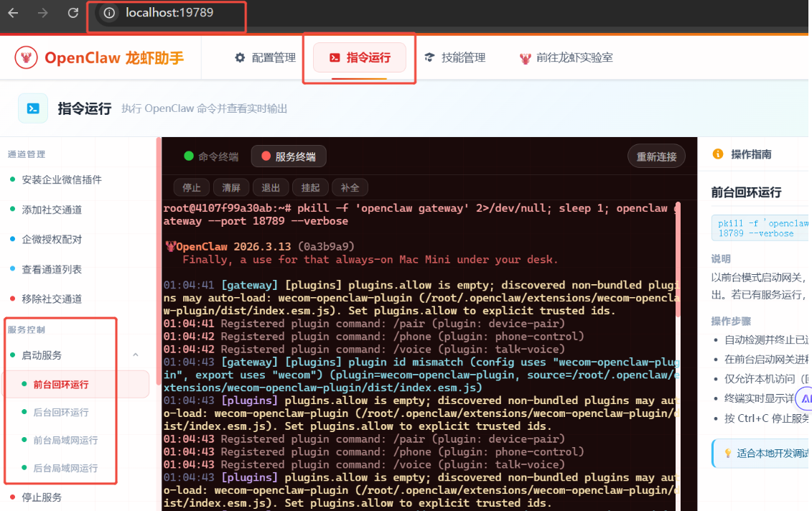Click the pkill command code box
Image resolution: width=812 pixels, height=511 pixels.
[760, 228]
